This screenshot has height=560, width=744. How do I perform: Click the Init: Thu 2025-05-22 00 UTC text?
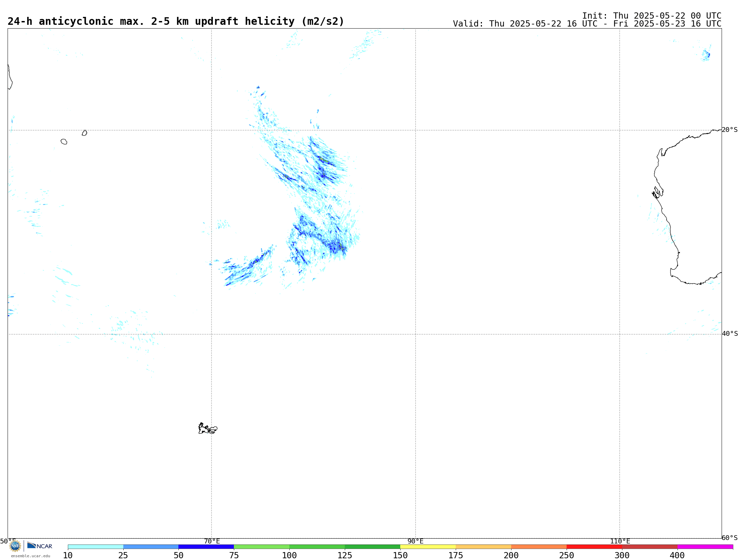652,16
